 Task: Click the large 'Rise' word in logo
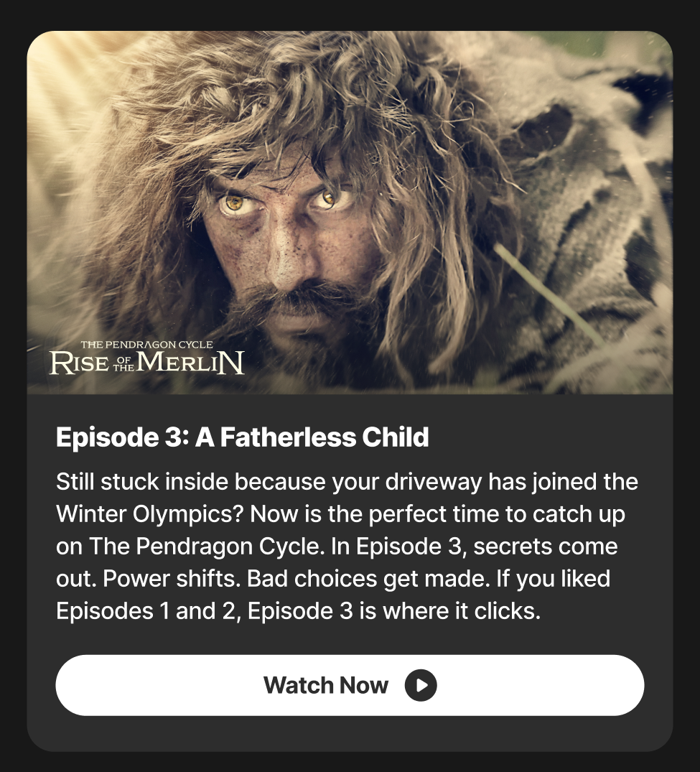coord(79,363)
